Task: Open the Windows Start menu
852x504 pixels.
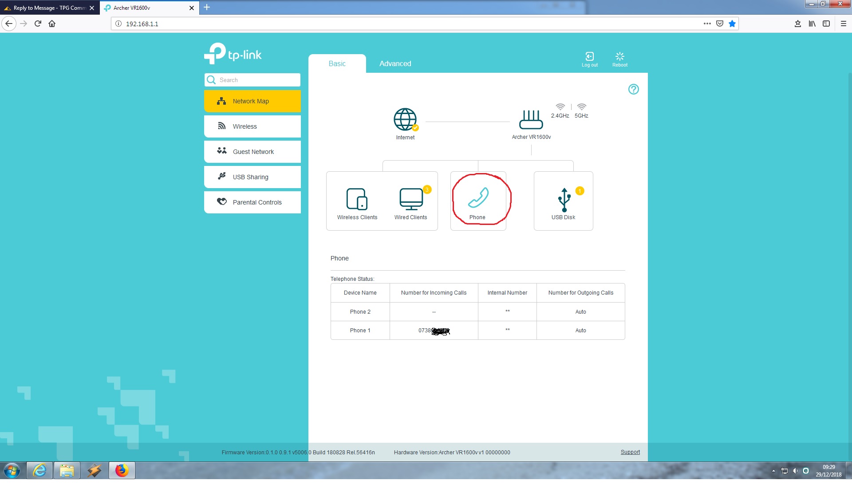Action: (12, 470)
